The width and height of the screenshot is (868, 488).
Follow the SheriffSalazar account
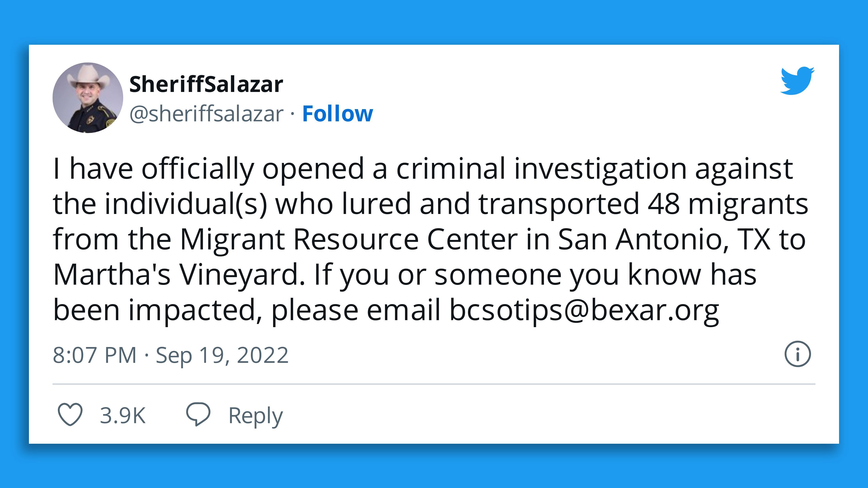(338, 113)
